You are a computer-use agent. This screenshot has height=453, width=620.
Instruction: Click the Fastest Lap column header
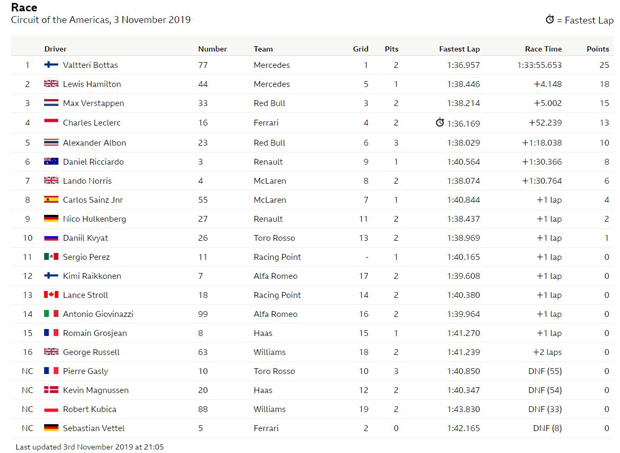459,48
